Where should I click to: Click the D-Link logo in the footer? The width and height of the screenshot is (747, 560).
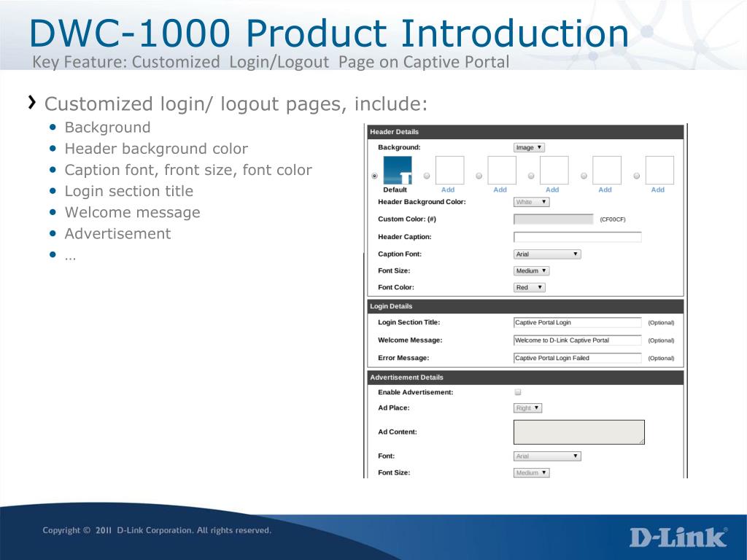point(678,537)
